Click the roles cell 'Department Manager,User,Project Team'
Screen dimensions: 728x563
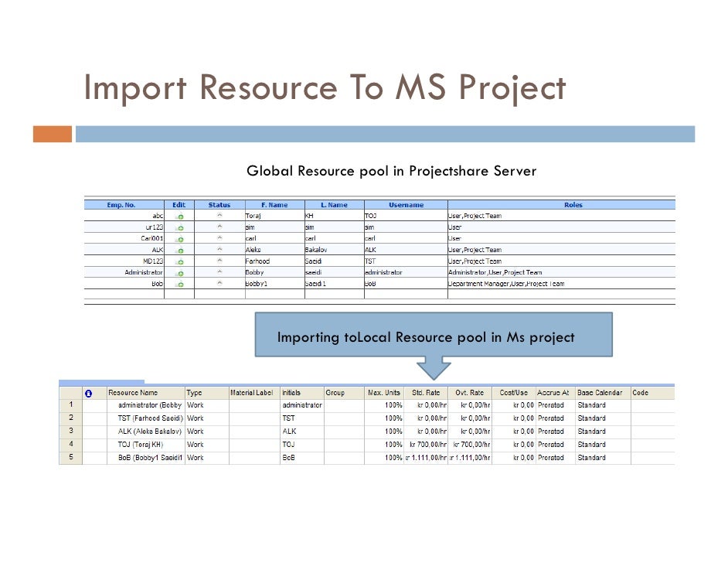562,284
